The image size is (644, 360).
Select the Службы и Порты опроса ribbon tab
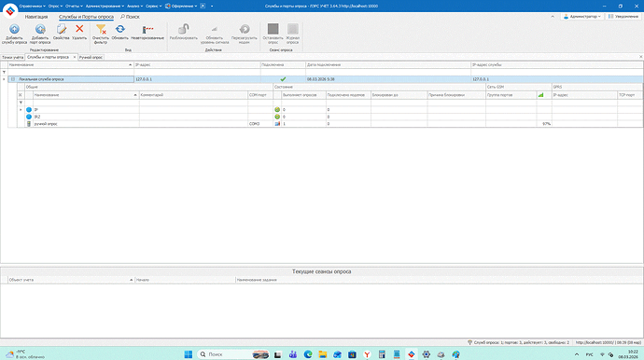(x=86, y=17)
